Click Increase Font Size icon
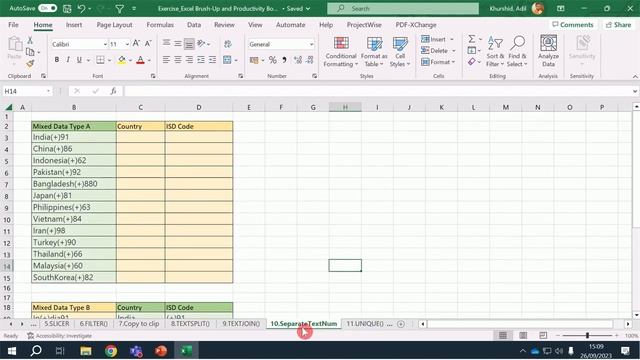Viewport: 640px width, 360px height. tap(136, 43)
